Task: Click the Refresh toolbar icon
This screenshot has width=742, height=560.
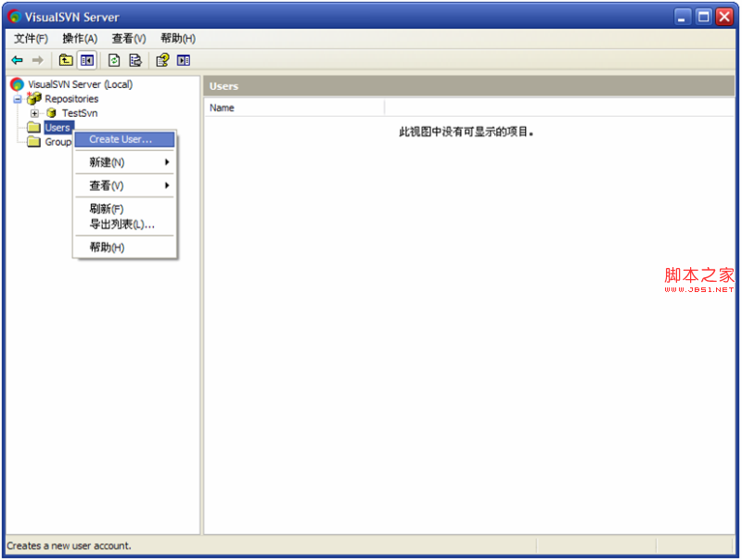Action: tap(114, 60)
